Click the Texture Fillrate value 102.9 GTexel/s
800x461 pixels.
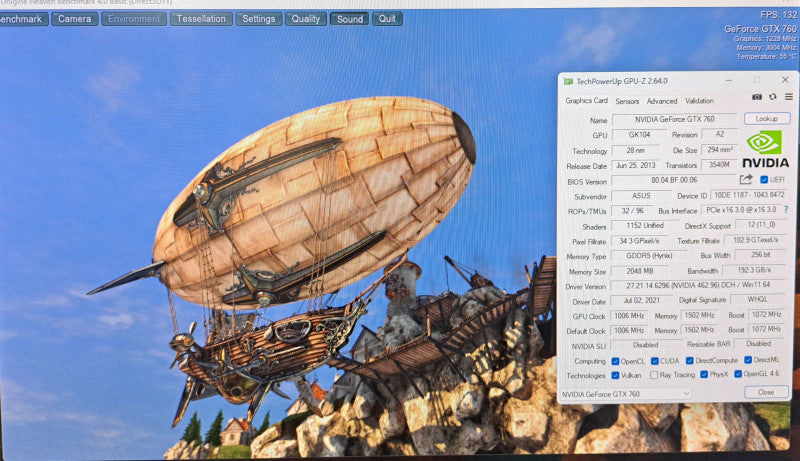[x=756, y=240]
